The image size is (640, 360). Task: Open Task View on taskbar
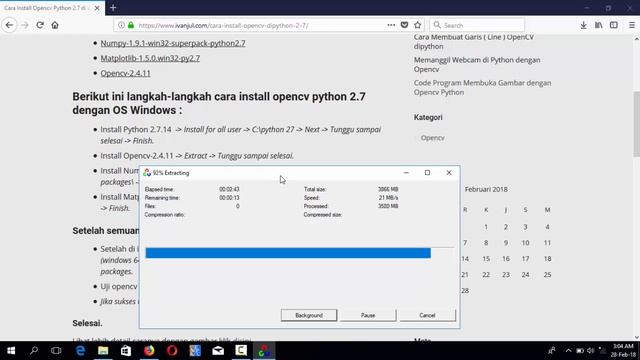pos(56,351)
